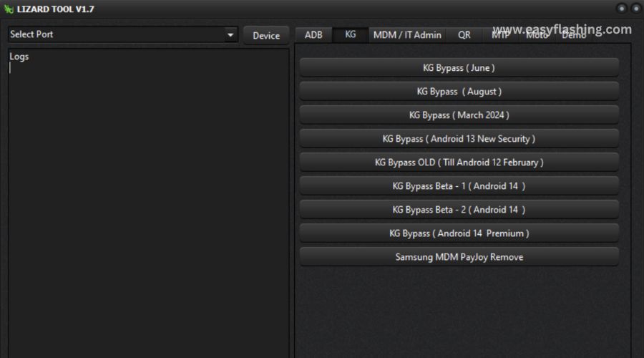644x358 pixels.
Task: Run KG Bypass Android 13 New Security
Action: coord(459,138)
